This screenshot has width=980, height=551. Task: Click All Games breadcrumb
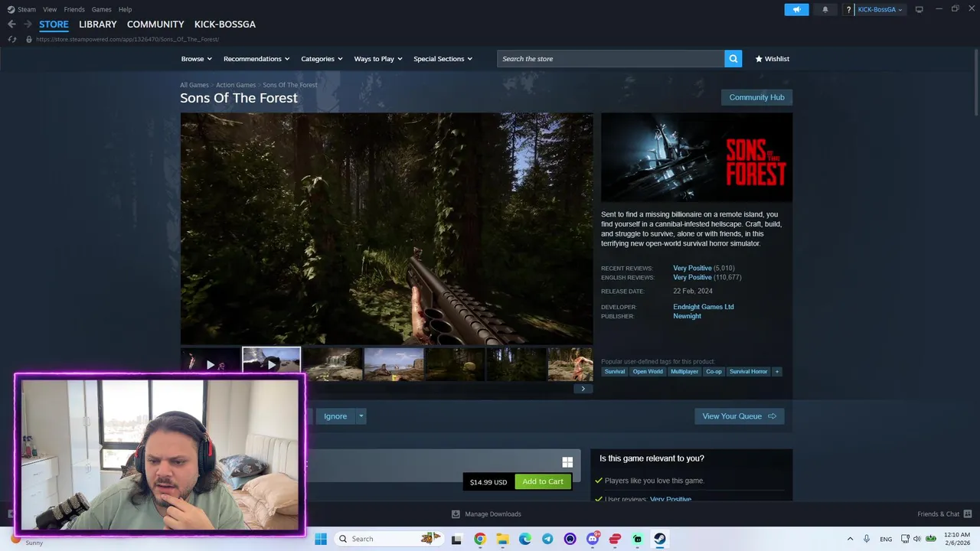click(194, 85)
